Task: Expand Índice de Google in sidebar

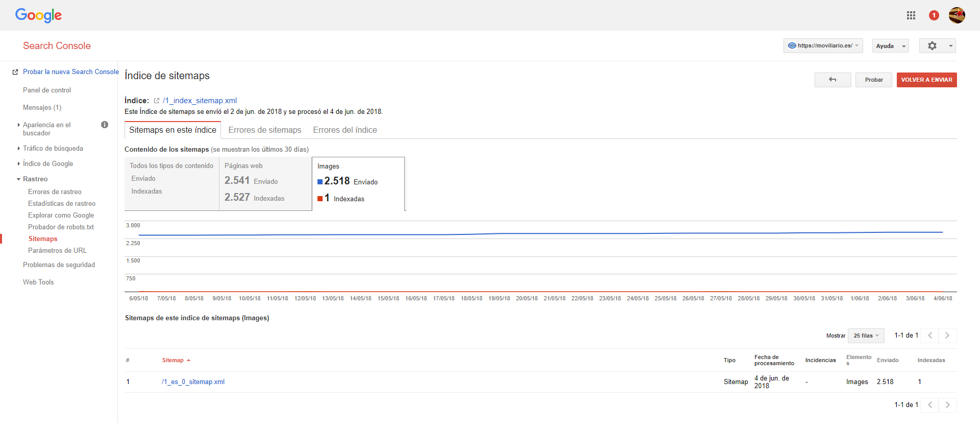Action: 47,164
